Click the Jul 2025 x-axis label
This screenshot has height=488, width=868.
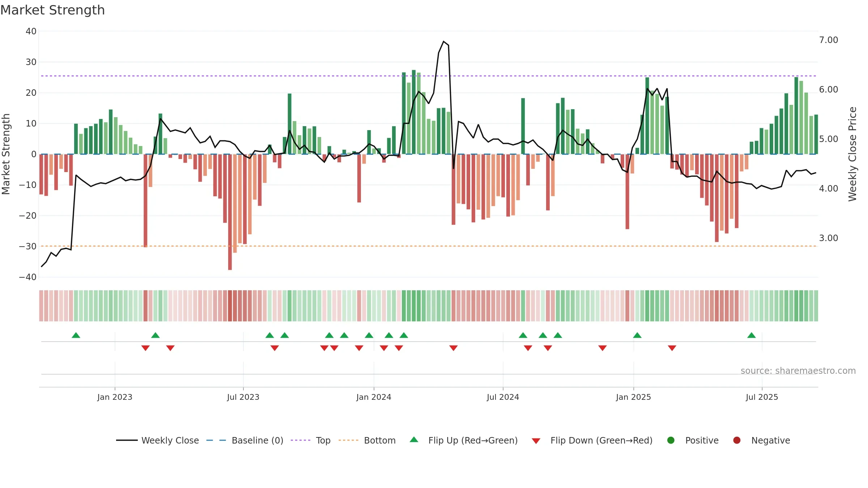[x=762, y=397]
